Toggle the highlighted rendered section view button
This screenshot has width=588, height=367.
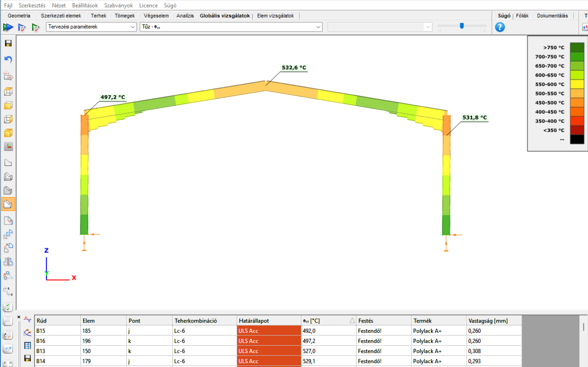[x=8, y=204]
